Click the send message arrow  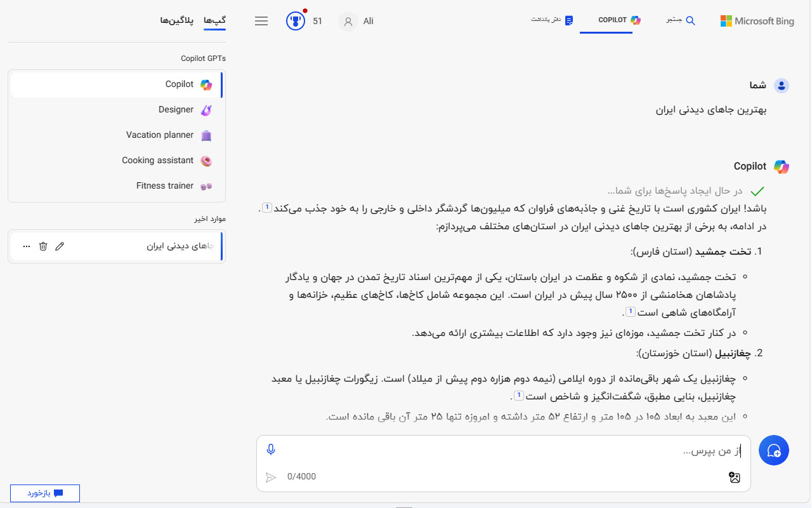(x=270, y=477)
